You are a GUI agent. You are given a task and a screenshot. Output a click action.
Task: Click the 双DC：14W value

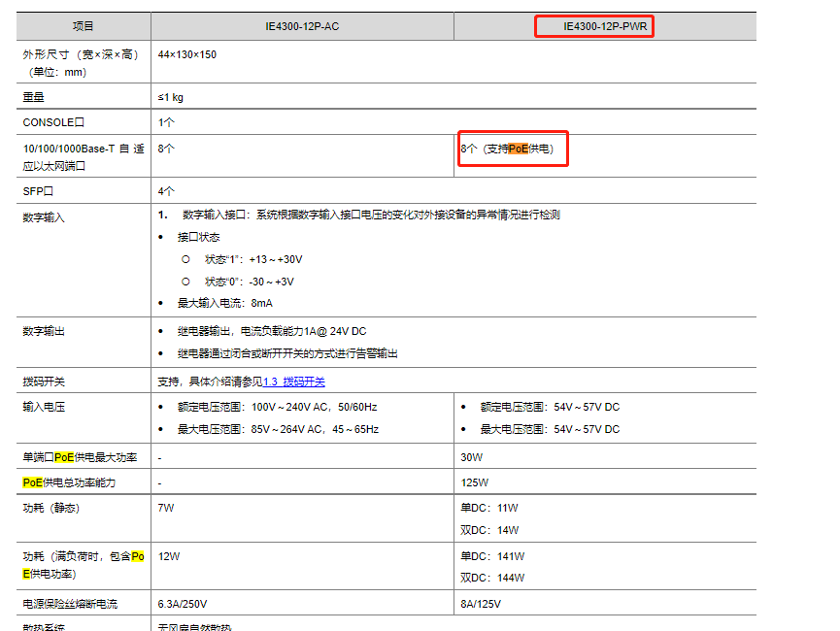click(x=489, y=530)
